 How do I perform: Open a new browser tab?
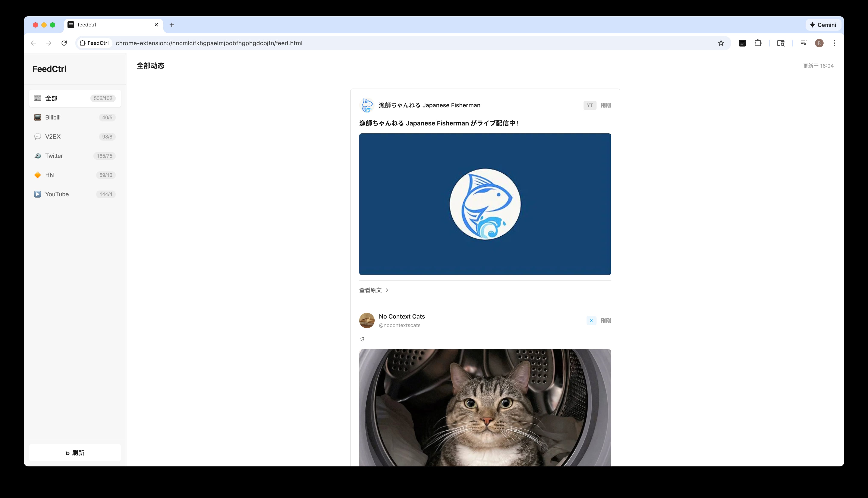click(172, 25)
